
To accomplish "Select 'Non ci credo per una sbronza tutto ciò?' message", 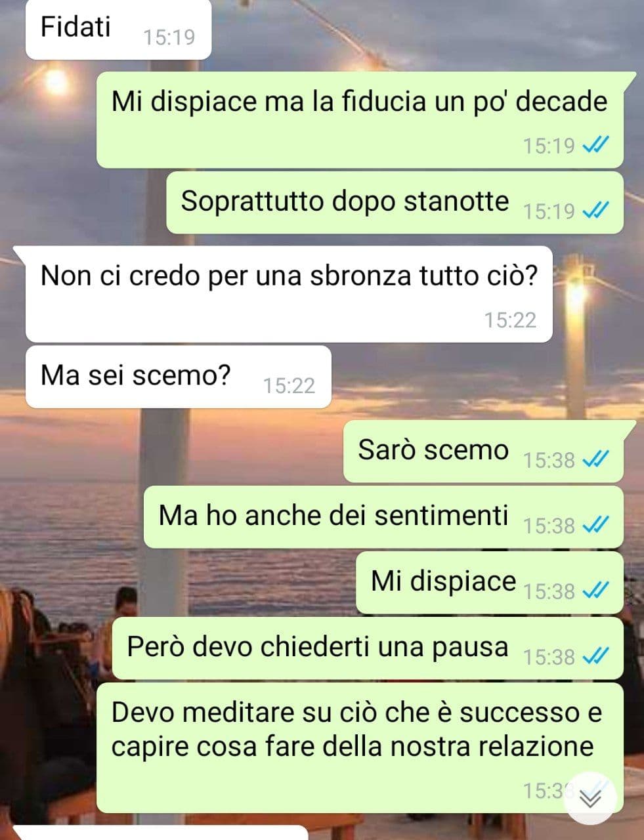I will pos(289,294).
